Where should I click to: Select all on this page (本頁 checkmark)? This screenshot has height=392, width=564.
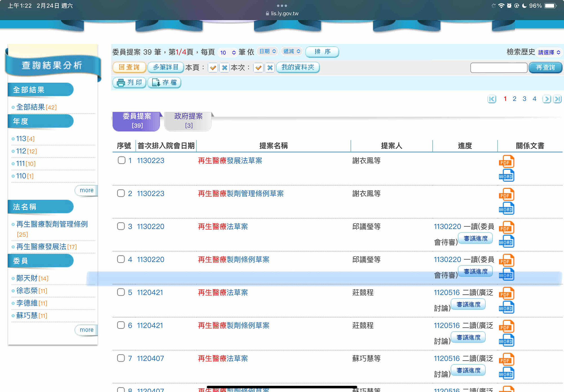213,68
